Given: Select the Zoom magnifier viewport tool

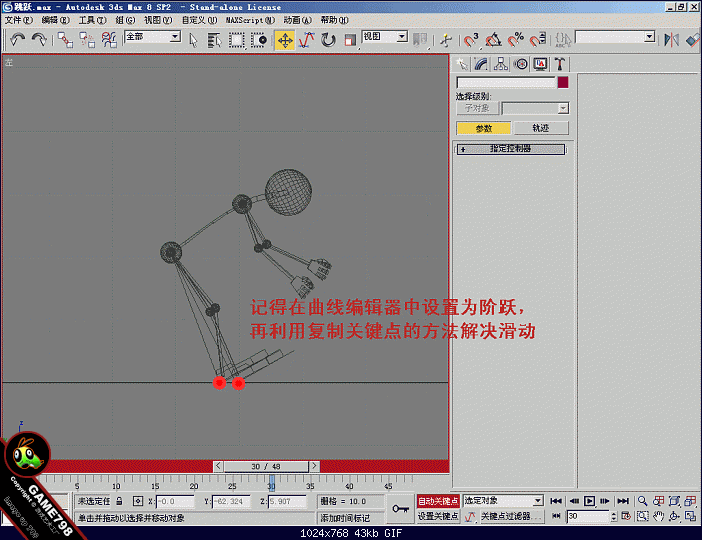Looking at the screenshot, I should 642,501.
